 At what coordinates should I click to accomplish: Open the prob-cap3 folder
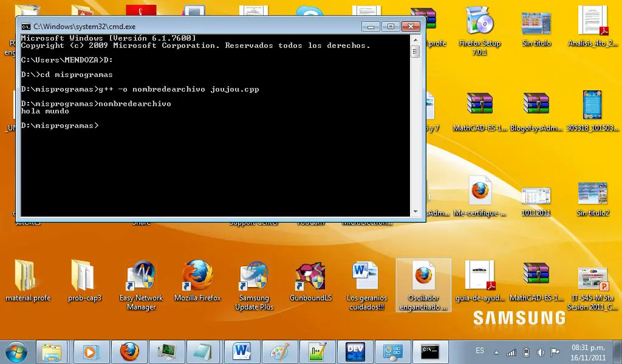click(84, 280)
